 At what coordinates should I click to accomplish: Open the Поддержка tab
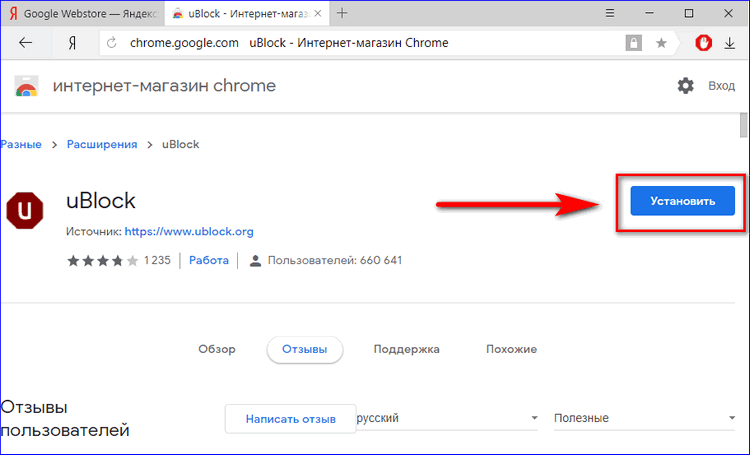pos(407,349)
